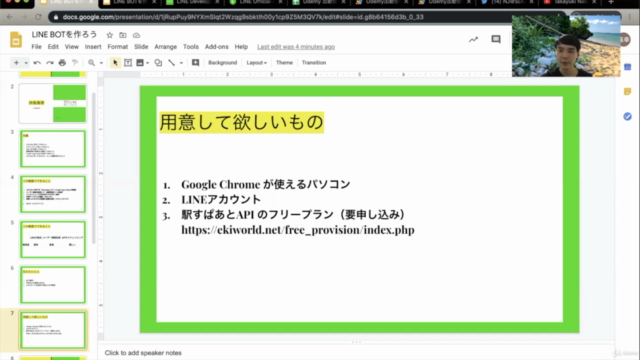
Task: Click the 駅すぱあとAPI のフリープラン line
Action: (293, 215)
